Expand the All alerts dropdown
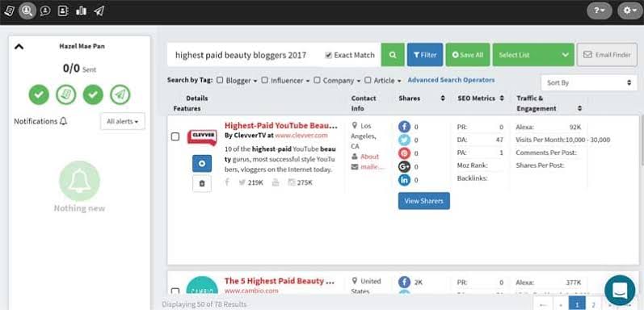The height and width of the screenshot is (310, 644). (x=122, y=122)
